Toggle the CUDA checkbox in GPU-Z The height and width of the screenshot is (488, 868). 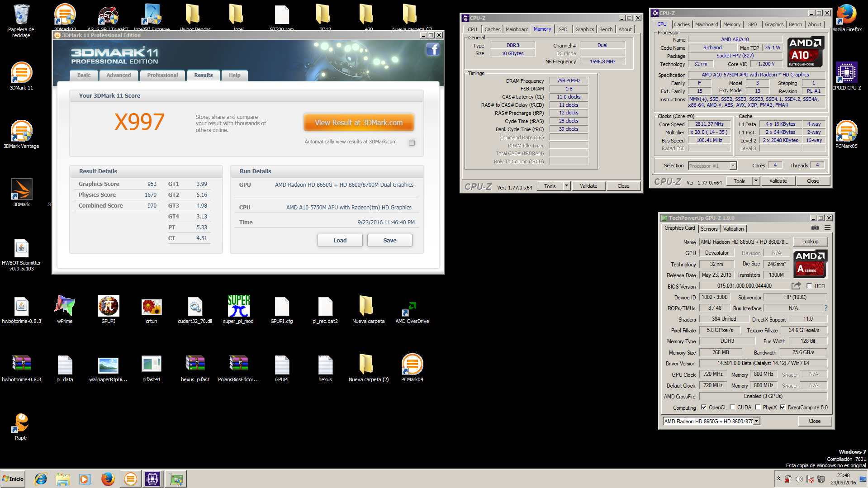[x=732, y=407]
